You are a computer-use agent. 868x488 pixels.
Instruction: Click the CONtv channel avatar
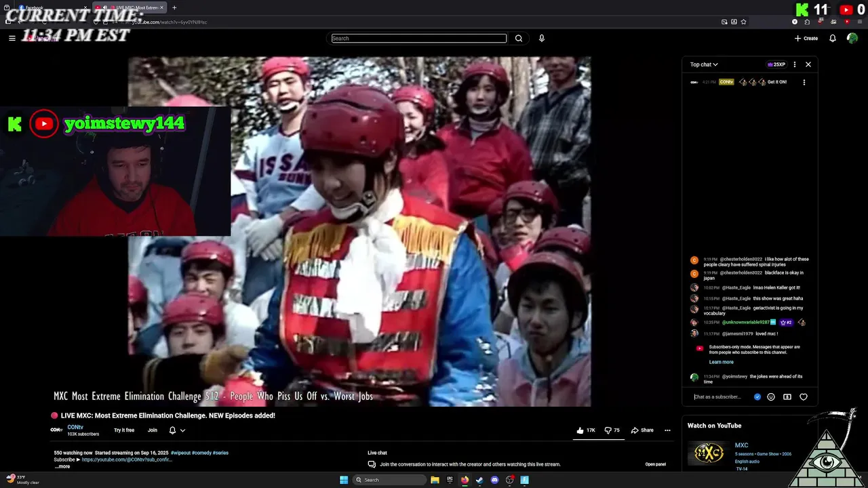point(57,430)
